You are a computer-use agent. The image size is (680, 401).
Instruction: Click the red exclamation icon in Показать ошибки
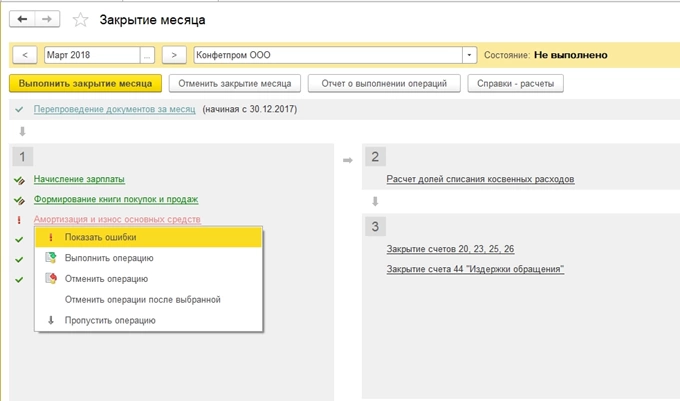(x=51, y=237)
